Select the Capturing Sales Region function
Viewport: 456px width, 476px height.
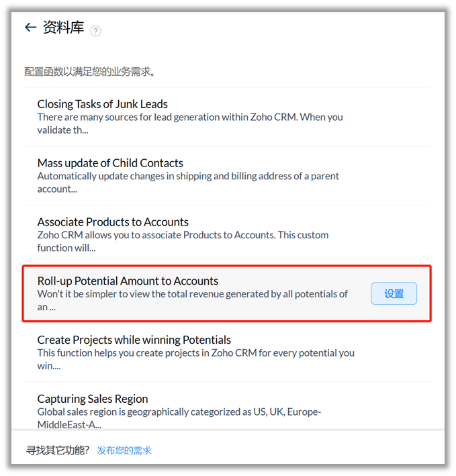(x=92, y=399)
